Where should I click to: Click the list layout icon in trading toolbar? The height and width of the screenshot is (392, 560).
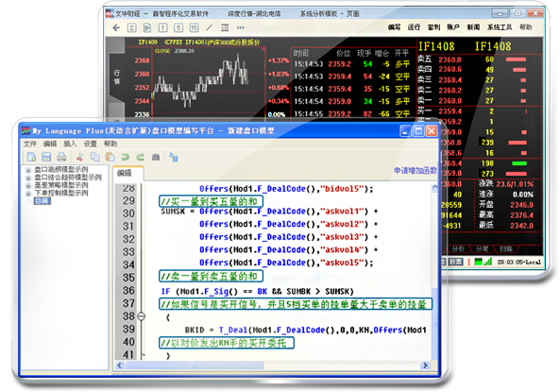pos(225,27)
